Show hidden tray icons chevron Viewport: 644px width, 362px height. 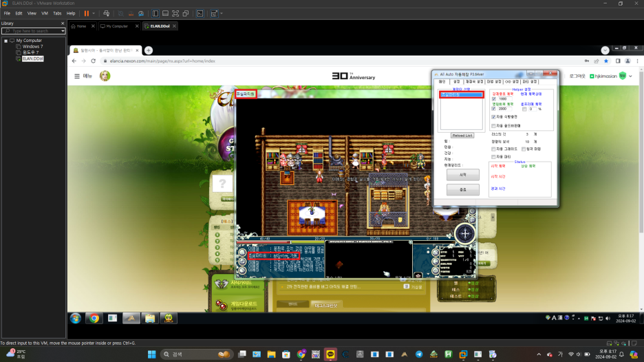tap(539, 354)
